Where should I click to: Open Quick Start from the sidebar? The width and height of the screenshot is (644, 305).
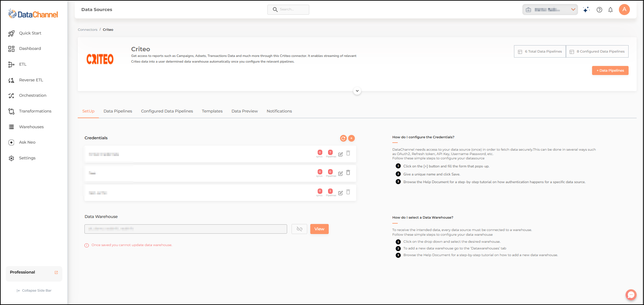click(x=30, y=33)
